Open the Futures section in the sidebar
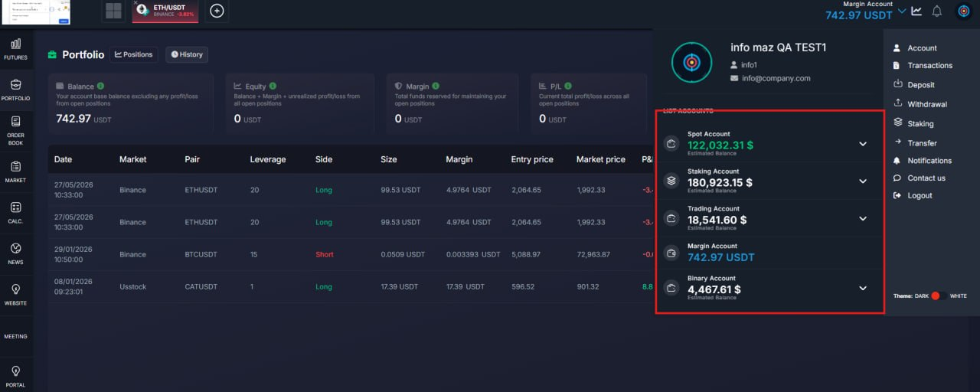The image size is (980, 392). (x=15, y=49)
